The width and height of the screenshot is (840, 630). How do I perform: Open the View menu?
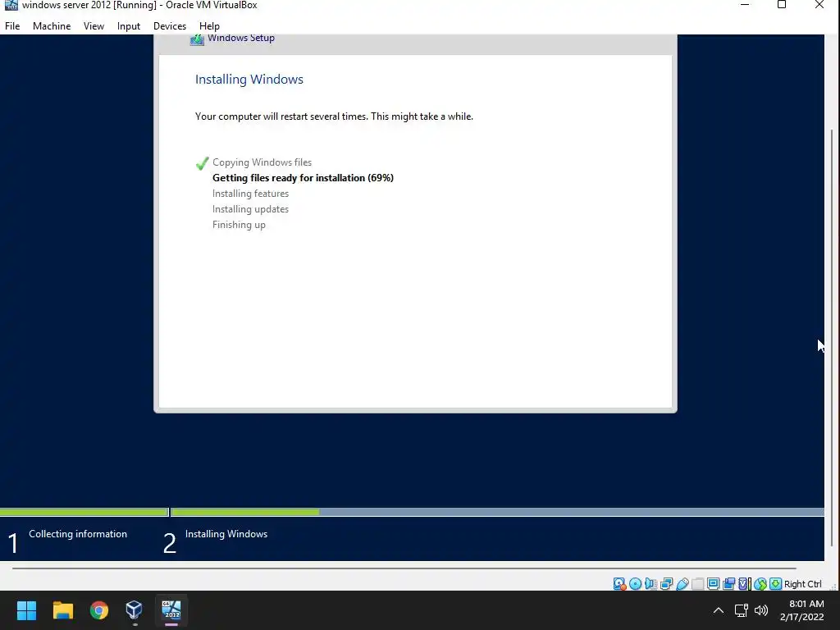click(x=94, y=25)
